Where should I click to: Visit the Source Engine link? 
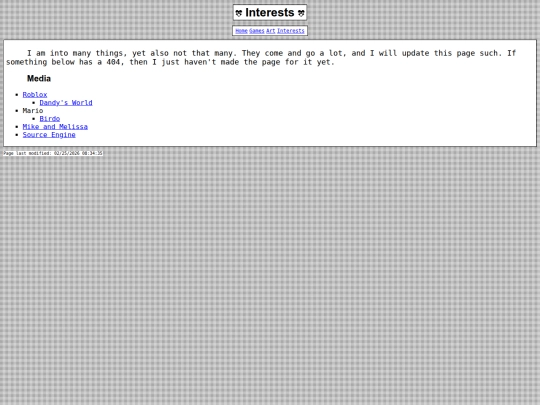click(x=49, y=135)
